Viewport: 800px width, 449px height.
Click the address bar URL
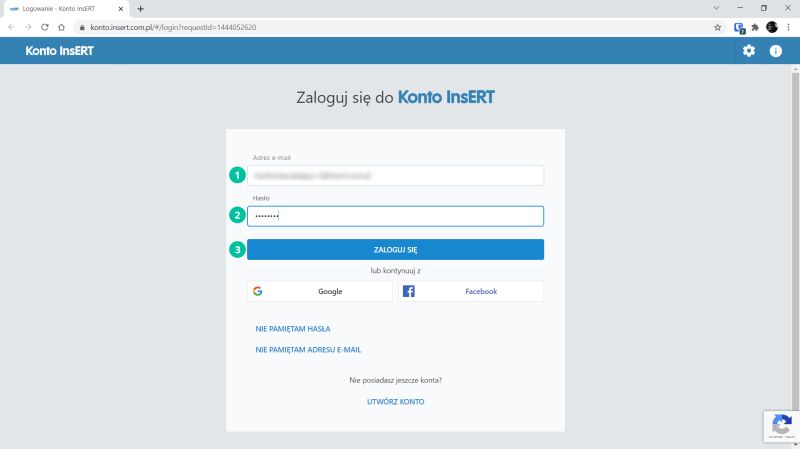point(173,28)
